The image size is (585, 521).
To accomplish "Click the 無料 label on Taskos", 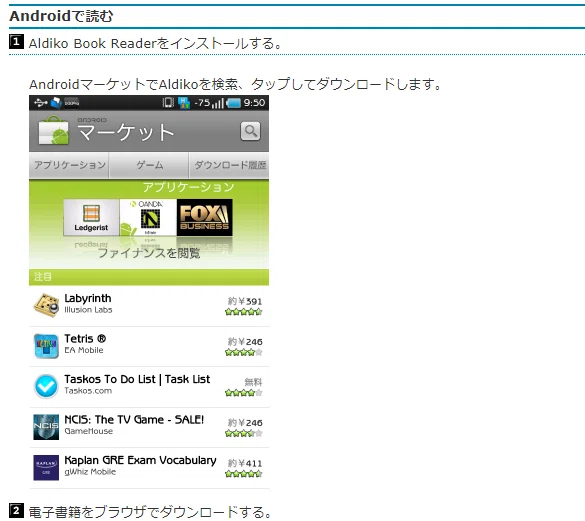I will point(253,382).
